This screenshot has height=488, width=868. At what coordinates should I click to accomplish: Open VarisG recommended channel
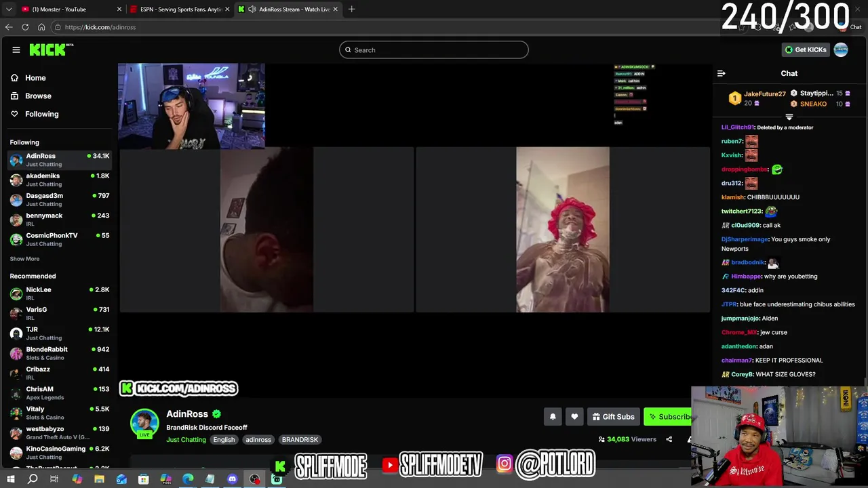59,313
